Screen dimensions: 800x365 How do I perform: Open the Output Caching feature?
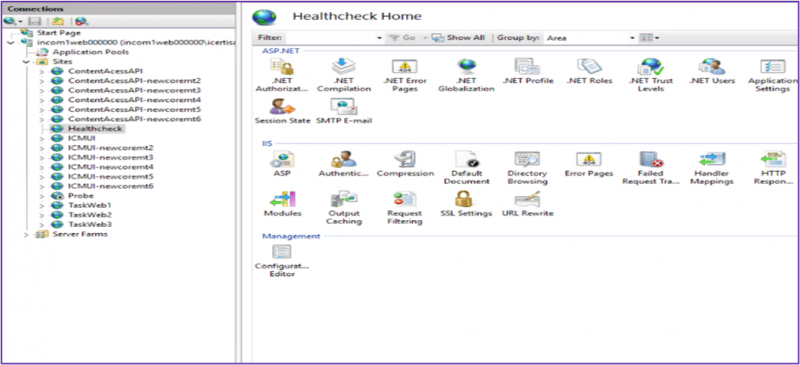click(343, 207)
